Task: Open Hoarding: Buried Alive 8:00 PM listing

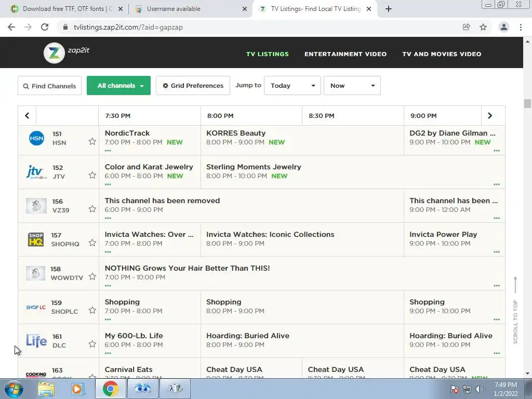Action: pyautogui.click(x=248, y=336)
